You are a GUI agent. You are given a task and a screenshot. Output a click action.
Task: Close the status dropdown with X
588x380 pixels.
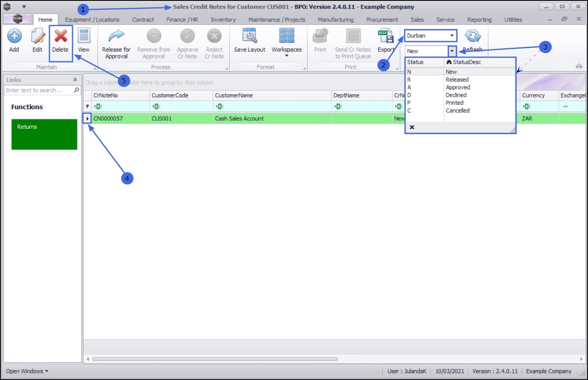tap(412, 127)
